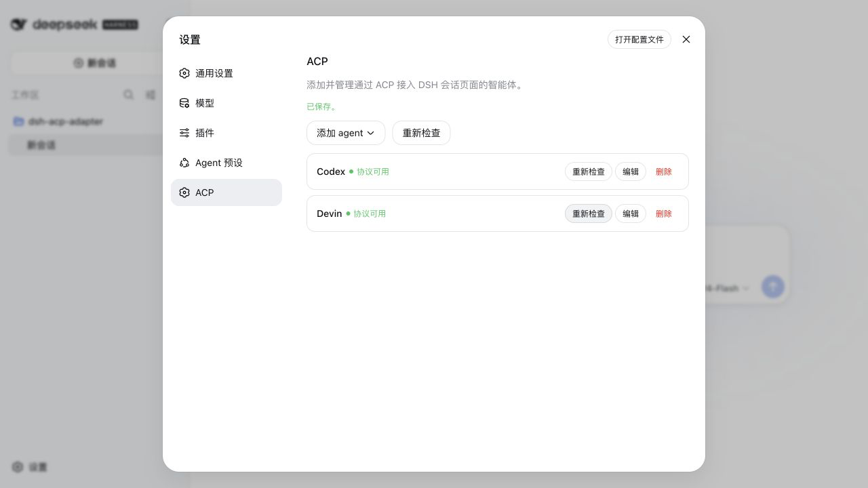Recheck the Devin agent
The image size is (868, 488).
point(589,213)
